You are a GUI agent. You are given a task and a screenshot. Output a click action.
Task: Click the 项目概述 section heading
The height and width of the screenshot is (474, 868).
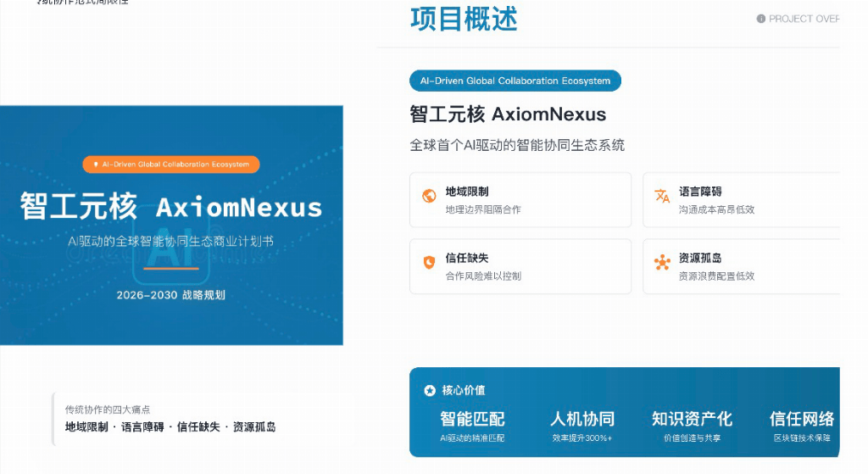point(464,19)
